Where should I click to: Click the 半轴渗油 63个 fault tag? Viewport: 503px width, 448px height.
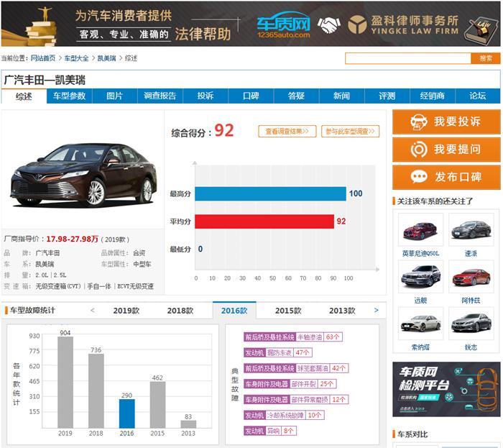tap(293, 337)
